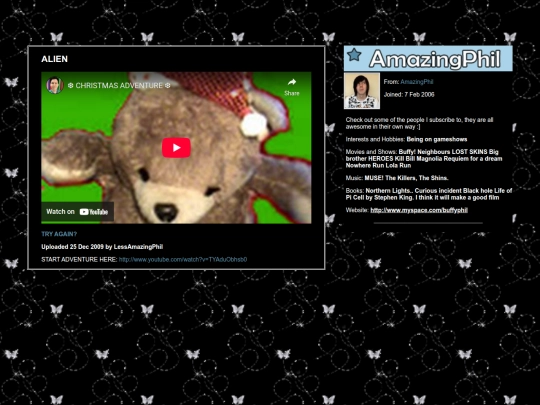The height and width of the screenshot is (405, 540).
Task: Follow the TRY AGAIN? link
Action: point(59,234)
